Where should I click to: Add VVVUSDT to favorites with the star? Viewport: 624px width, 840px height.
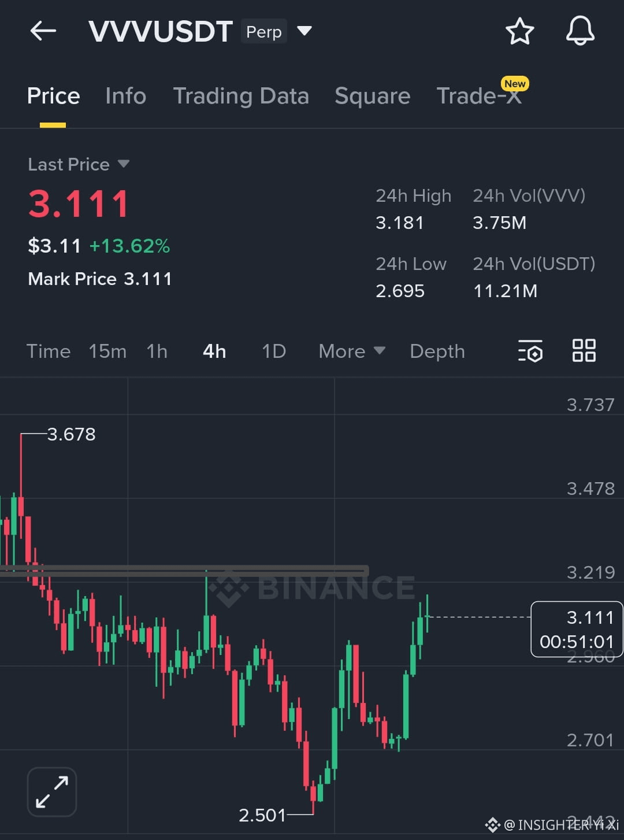(x=519, y=32)
